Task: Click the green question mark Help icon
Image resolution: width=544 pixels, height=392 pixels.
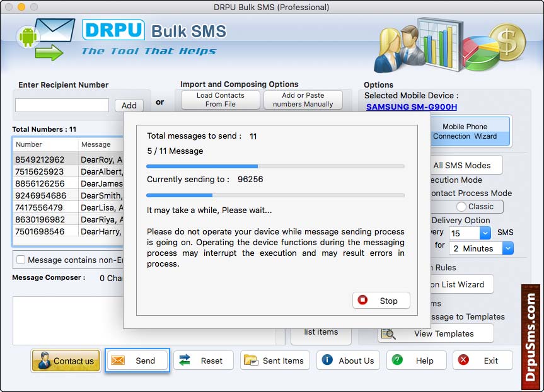Action: 397,360
